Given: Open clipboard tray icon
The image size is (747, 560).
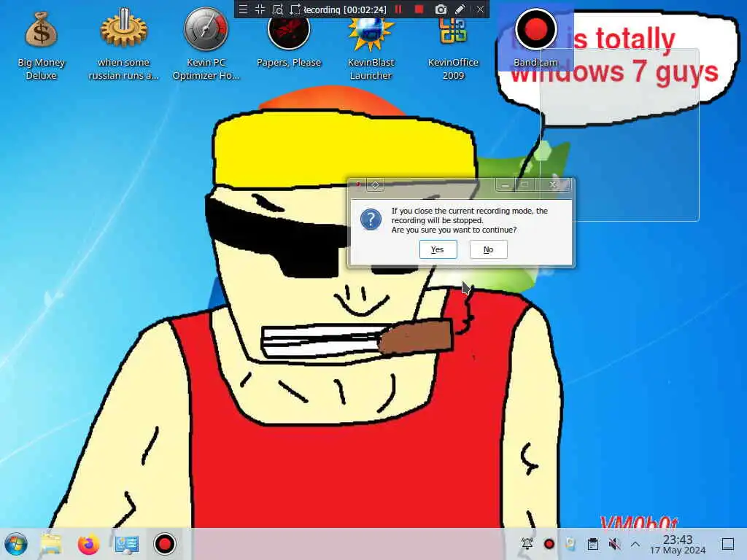Looking at the screenshot, I should tap(592, 544).
